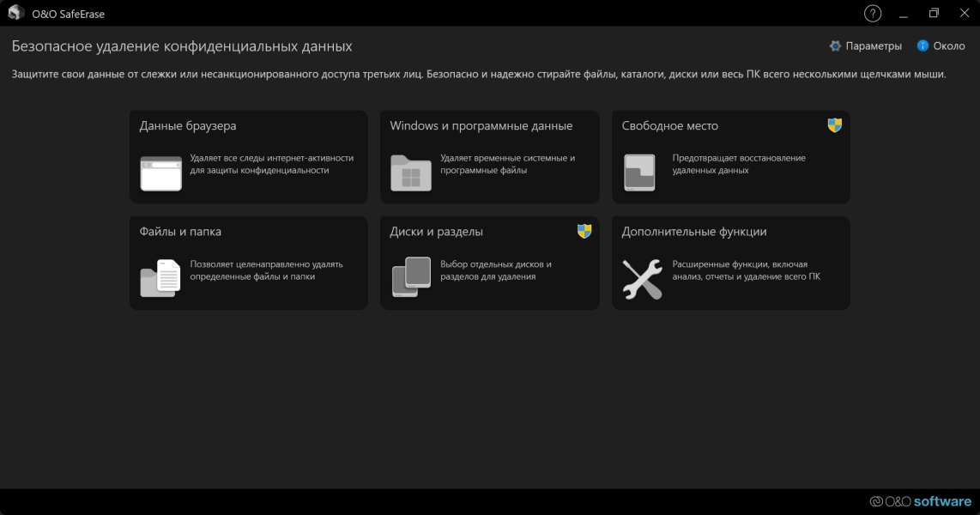Select Windows и программные данные title
This screenshot has width=980, height=515.
481,125
